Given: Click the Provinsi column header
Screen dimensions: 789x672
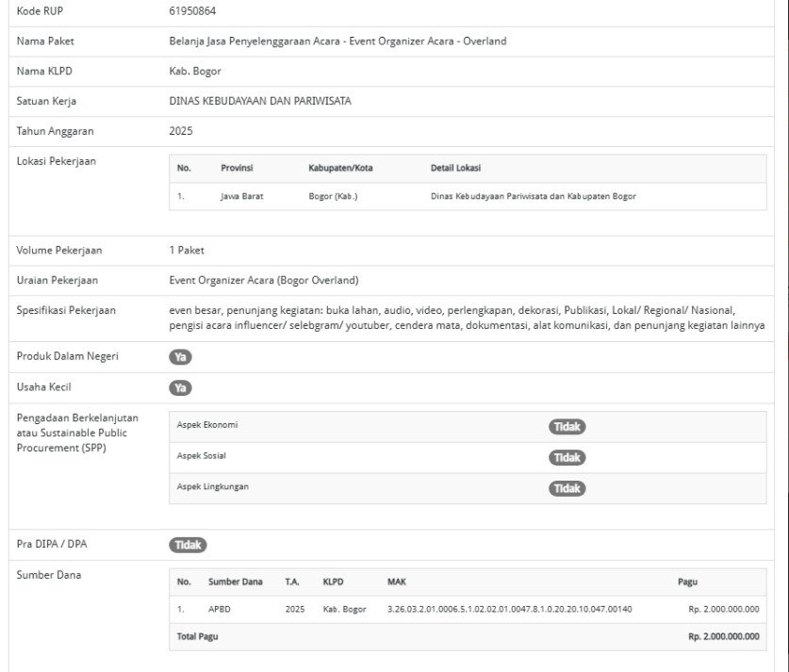Looking at the screenshot, I should click(237, 168).
